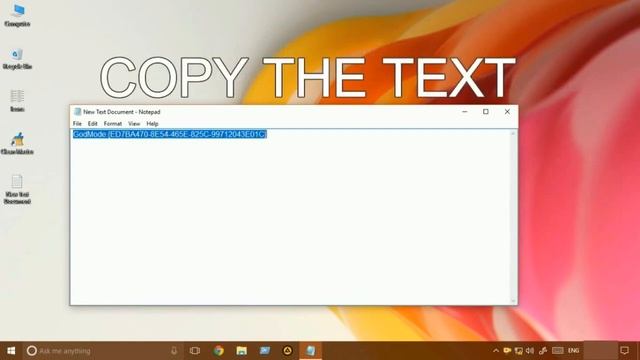Show hidden system tray icons
Screen dimensions: 640x360
coord(496,351)
